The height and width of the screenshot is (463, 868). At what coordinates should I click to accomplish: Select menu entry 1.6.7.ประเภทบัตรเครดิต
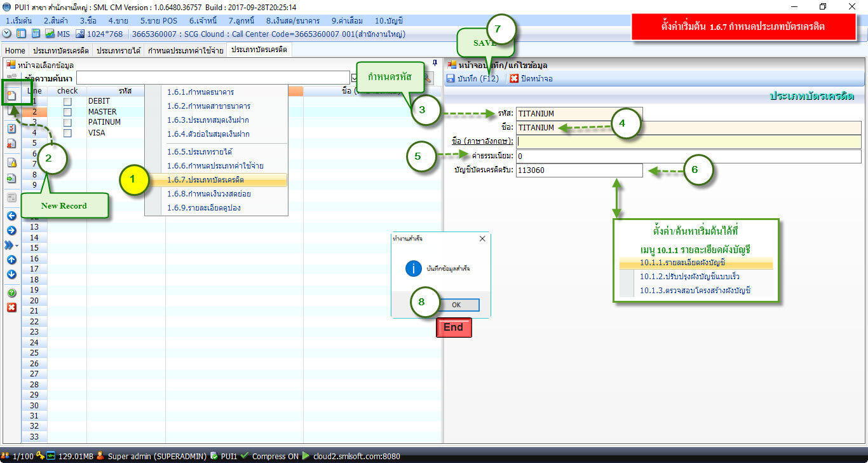(x=216, y=180)
